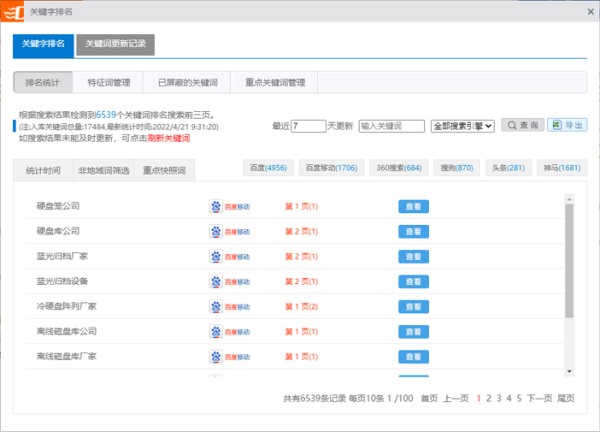Filter by 360搜索(684) engine button

coord(399,168)
